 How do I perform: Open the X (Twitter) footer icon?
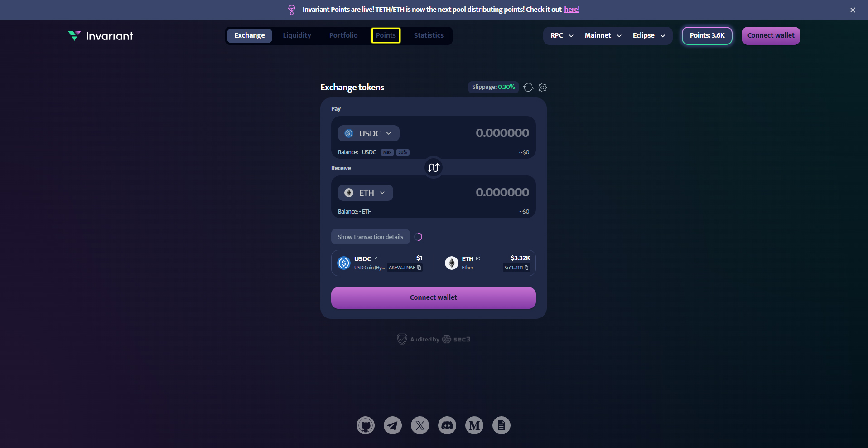coord(420,425)
